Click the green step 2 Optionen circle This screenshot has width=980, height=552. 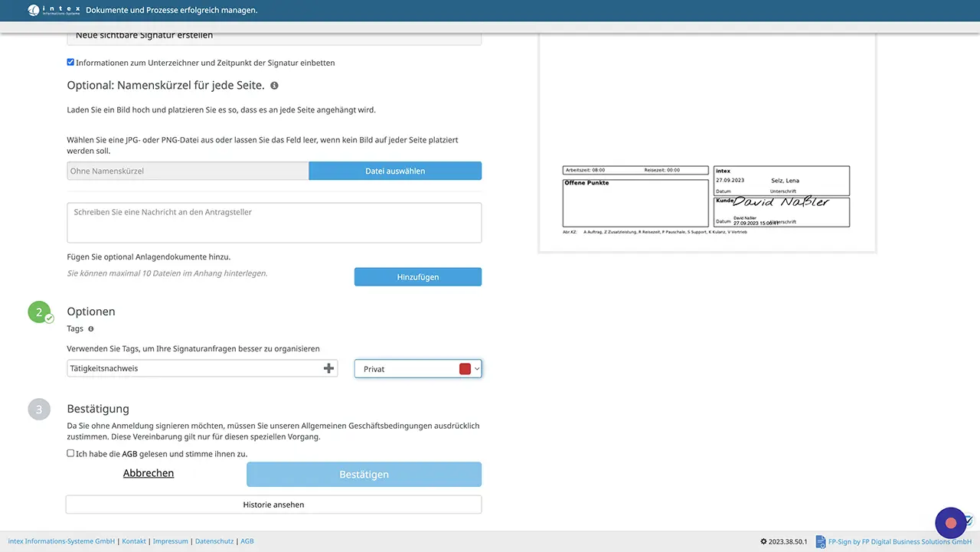pos(39,312)
